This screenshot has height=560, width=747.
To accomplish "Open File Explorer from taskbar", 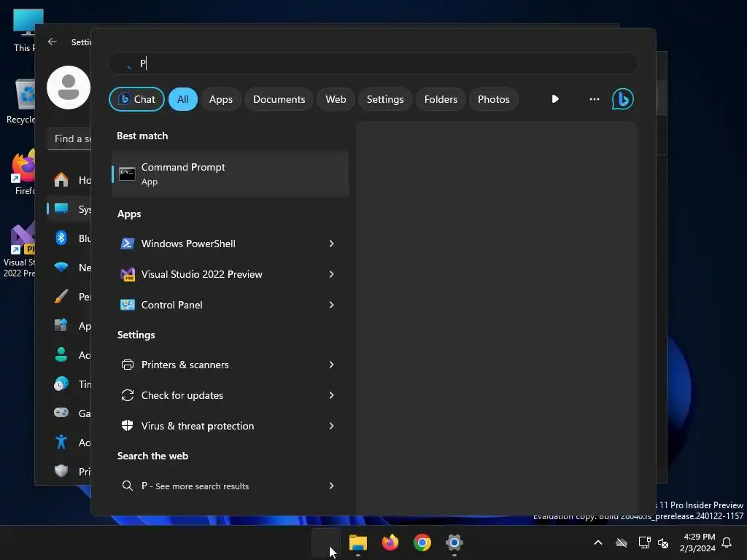I will pyautogui.click(x=358, y=542).
